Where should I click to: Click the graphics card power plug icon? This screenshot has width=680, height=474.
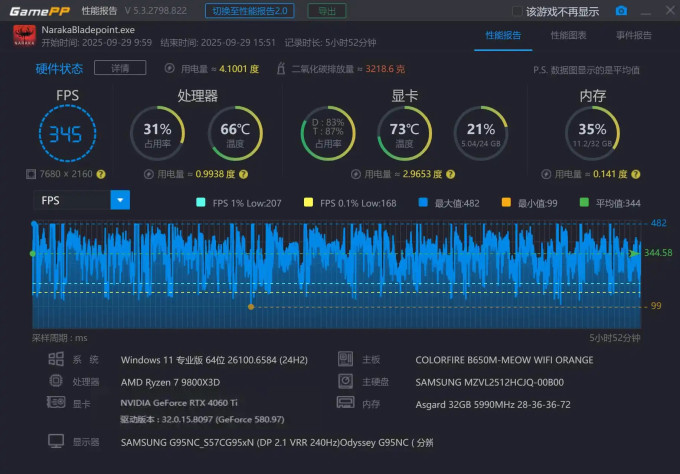click(356, 174)
